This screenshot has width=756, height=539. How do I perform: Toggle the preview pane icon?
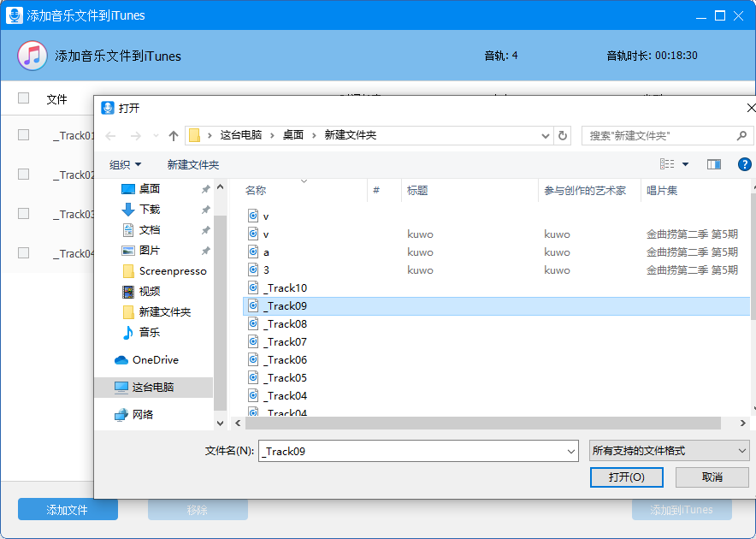713,164
